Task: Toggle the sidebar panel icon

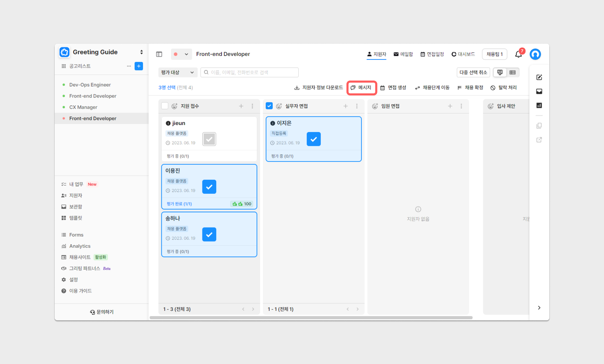Action: [x=159, y=54]
